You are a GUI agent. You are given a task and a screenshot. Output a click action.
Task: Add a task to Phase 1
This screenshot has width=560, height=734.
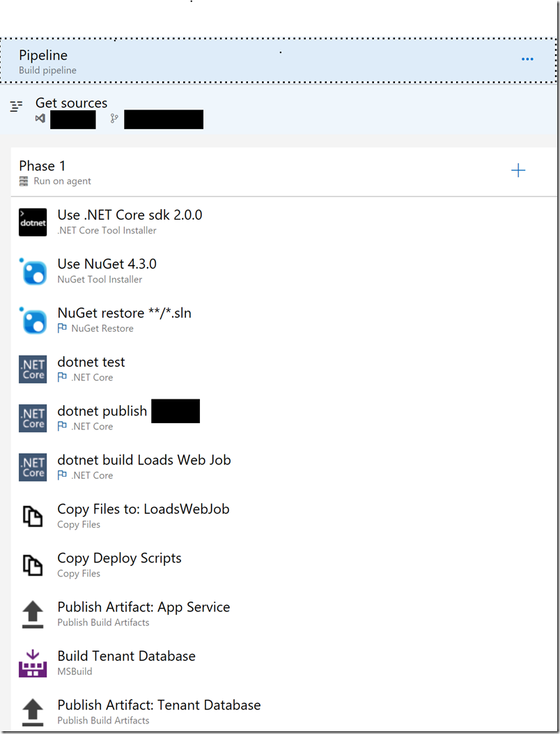pos(518,170)
